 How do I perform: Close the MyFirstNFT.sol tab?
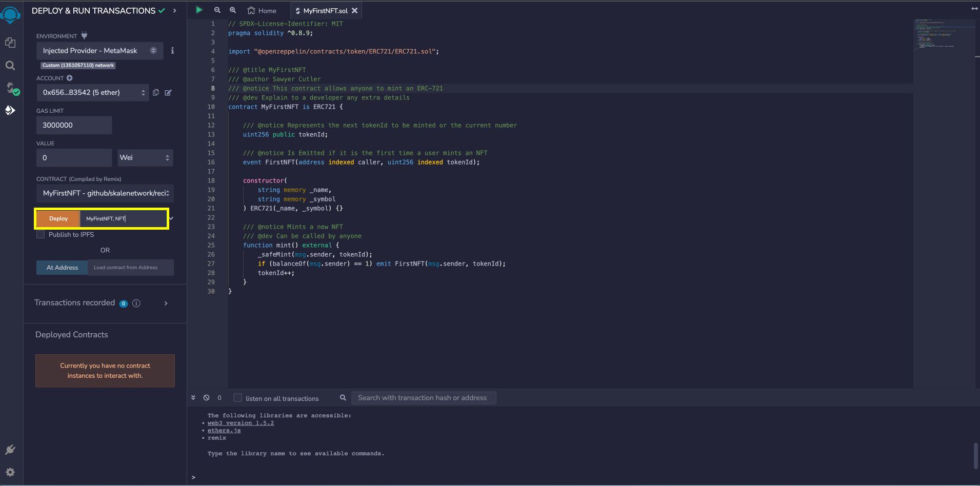point(354,10)
